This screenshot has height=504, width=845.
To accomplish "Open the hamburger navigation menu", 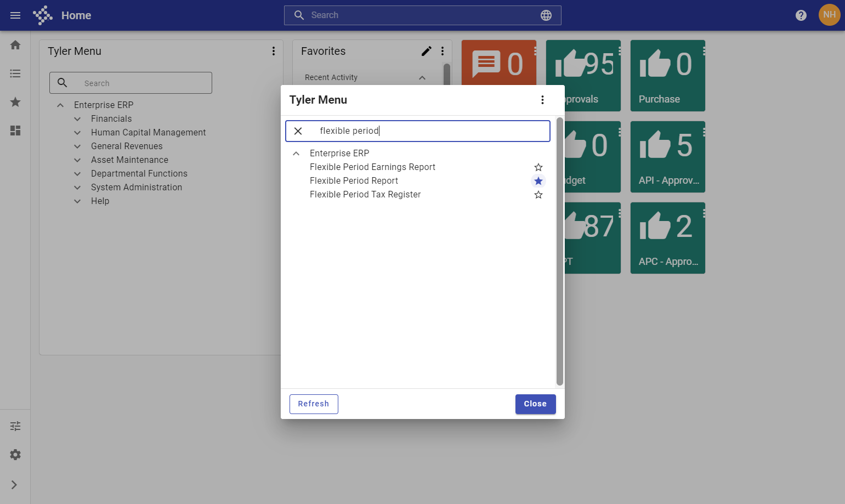I will click(x=15, y=15).
